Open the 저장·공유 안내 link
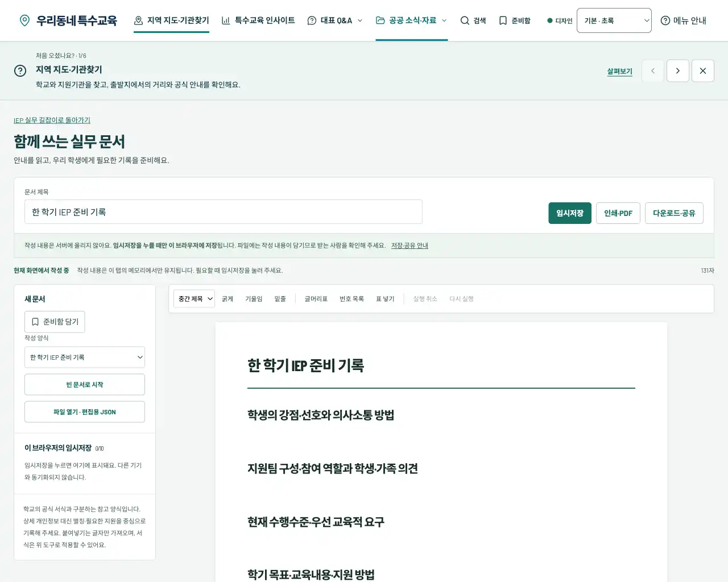This screenshot has width=728, height=582. pyautogui.click(x=409, y=246)
